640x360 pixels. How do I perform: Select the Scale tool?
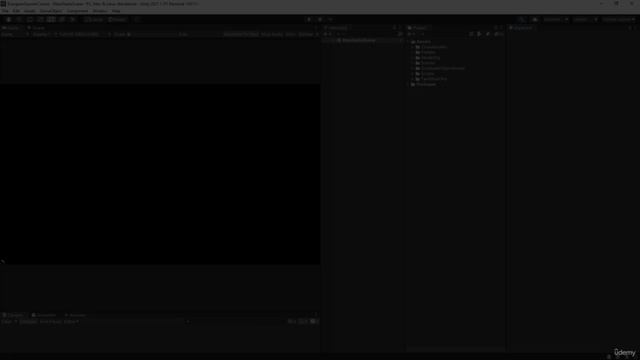point(40,20)
